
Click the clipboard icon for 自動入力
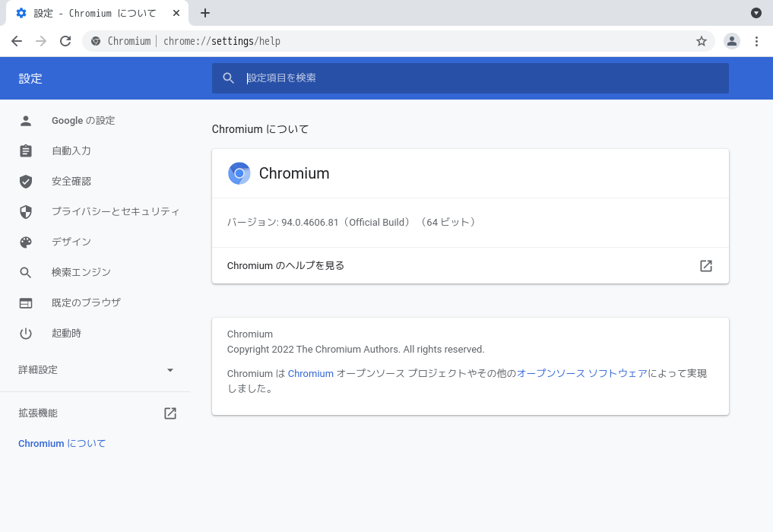pyautogui.click(x=26, y=151)
